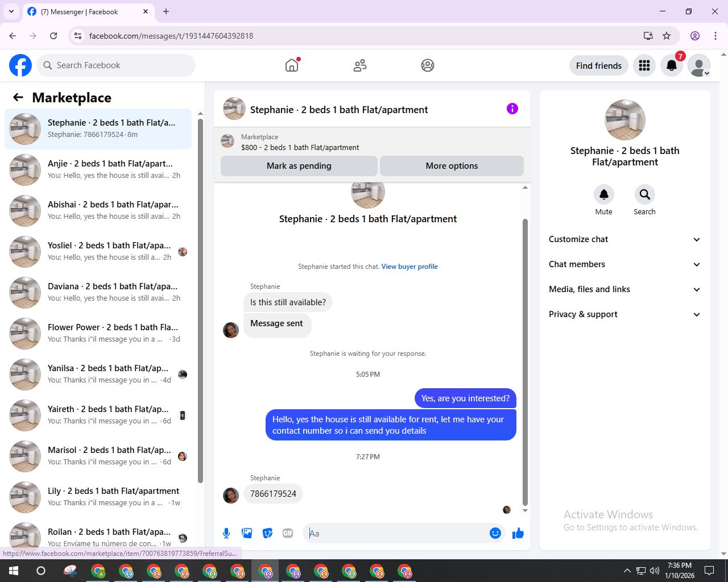The image size is (728, 582).
Task: Click the chat messages scrollbar
Action: [525, 362]
